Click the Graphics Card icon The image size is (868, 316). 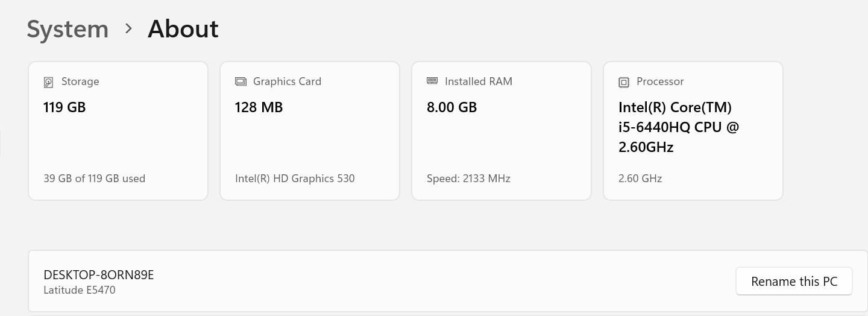[241, 81]
